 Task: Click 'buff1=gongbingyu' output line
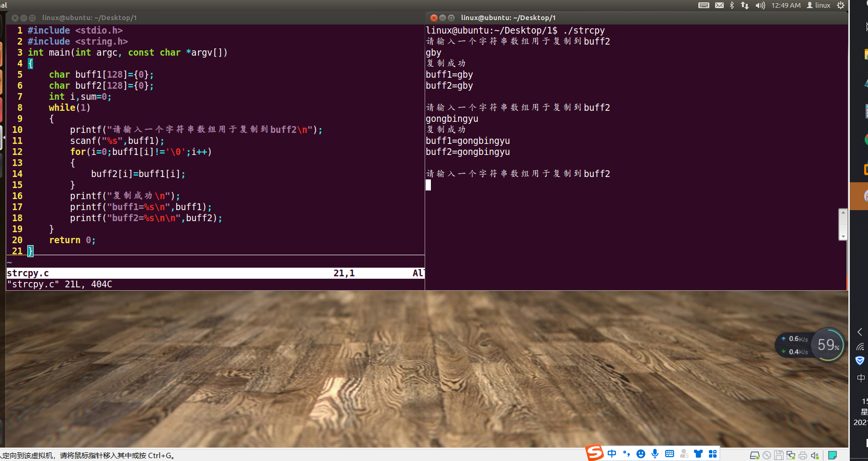(468, 141)
